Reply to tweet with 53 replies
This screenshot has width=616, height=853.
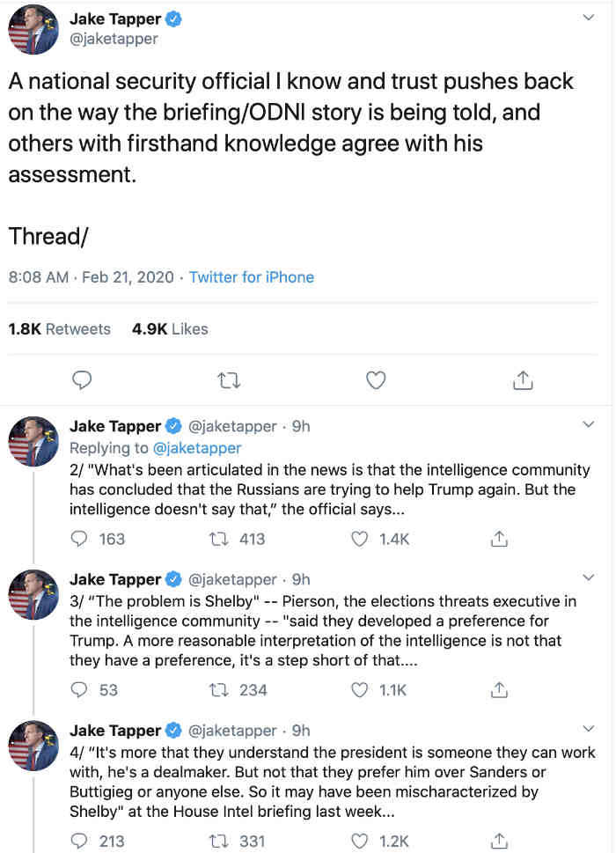79,690
